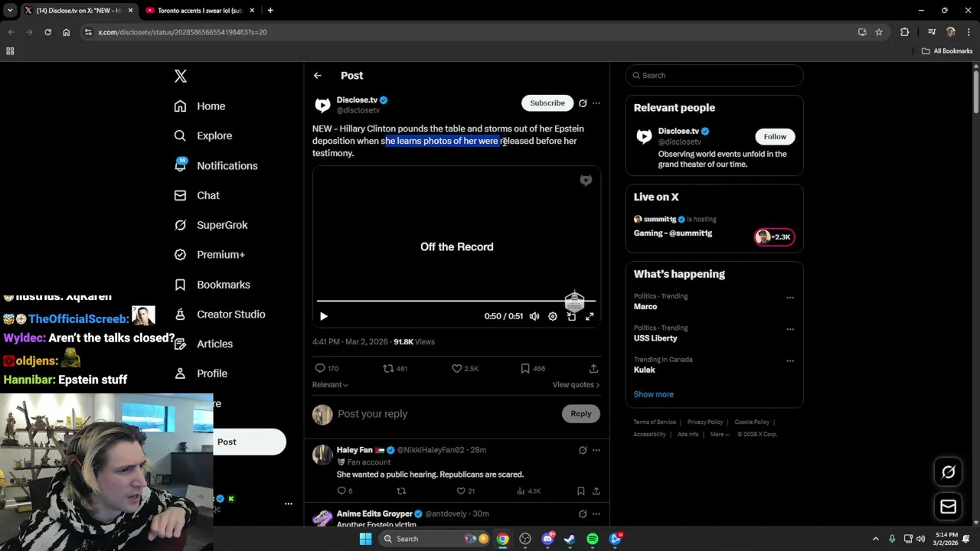This screenshot has width=980, height=551.
Task: Click the reply count icon showing 170
Action: point(327,368)
